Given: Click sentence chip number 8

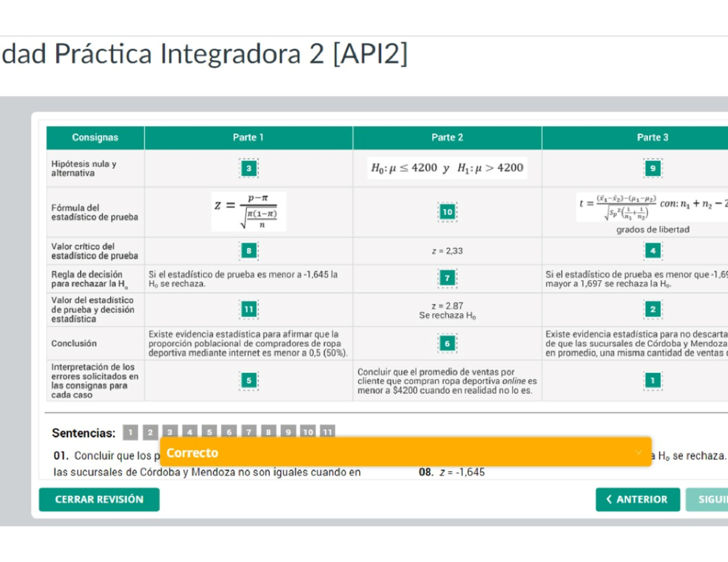Looking at the screenshot, I should tap(268, 432).
